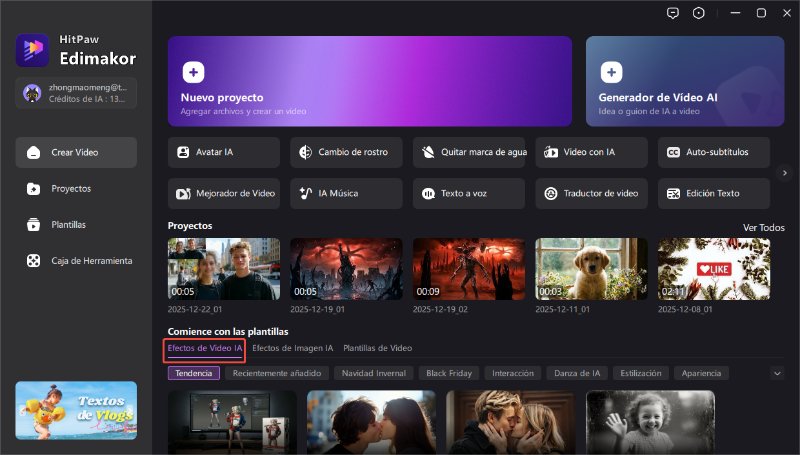800x455 pixels.
Task: Click the Edición Texto icon
Action: pyautogui.click(x=673, y=193)
